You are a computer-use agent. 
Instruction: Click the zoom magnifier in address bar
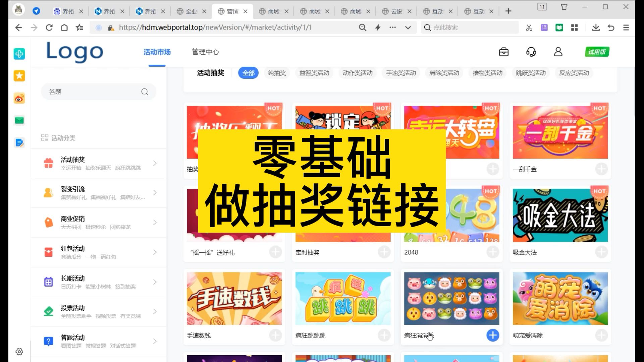click(x=363, y=27)
